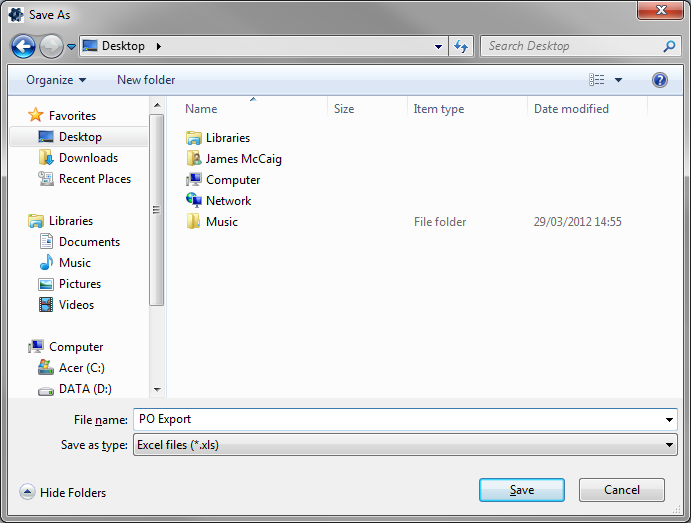Open Help with the question mark icon

click(659, 80)
